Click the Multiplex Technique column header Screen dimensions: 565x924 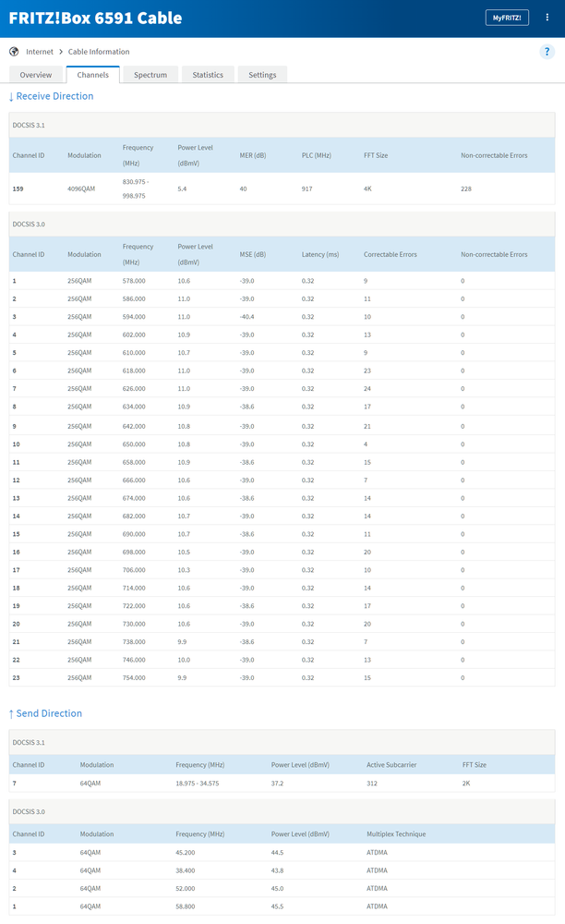(x=396, y=833)
